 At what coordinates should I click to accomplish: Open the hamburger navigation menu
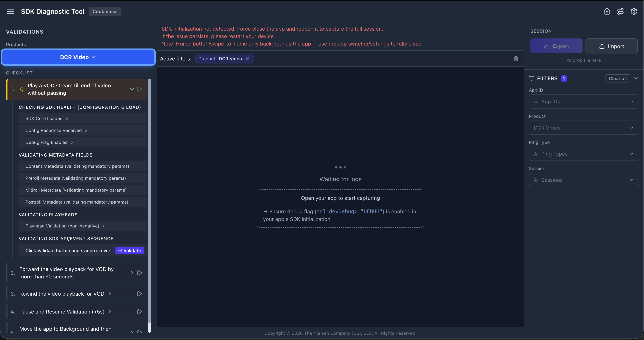pos(10,11)
